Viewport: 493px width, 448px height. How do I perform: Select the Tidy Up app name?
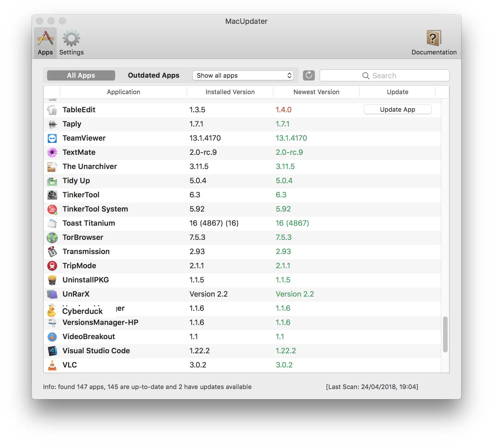tap(76, 181)
